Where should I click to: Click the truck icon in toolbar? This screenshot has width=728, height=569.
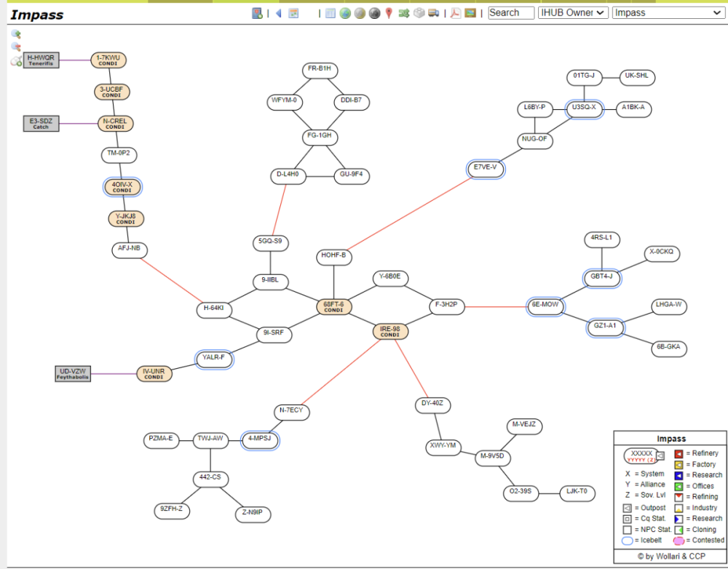click(434, 13)
